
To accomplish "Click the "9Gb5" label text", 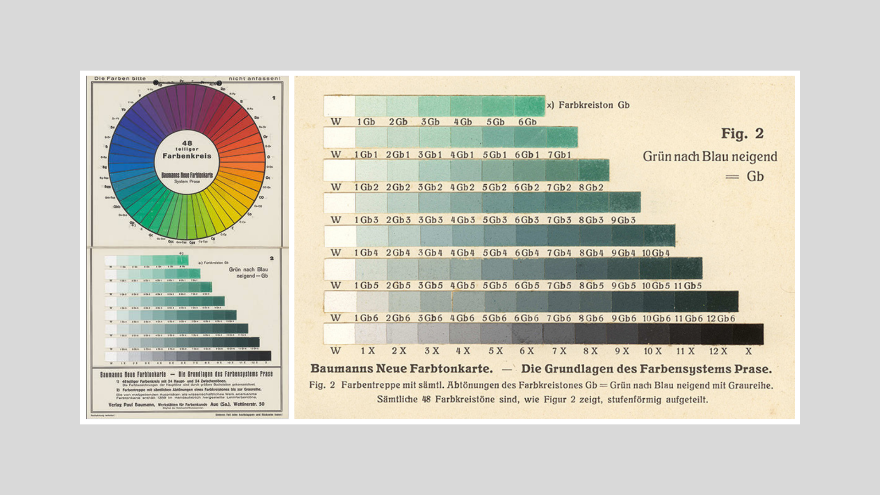I will (x=624, y=286).
